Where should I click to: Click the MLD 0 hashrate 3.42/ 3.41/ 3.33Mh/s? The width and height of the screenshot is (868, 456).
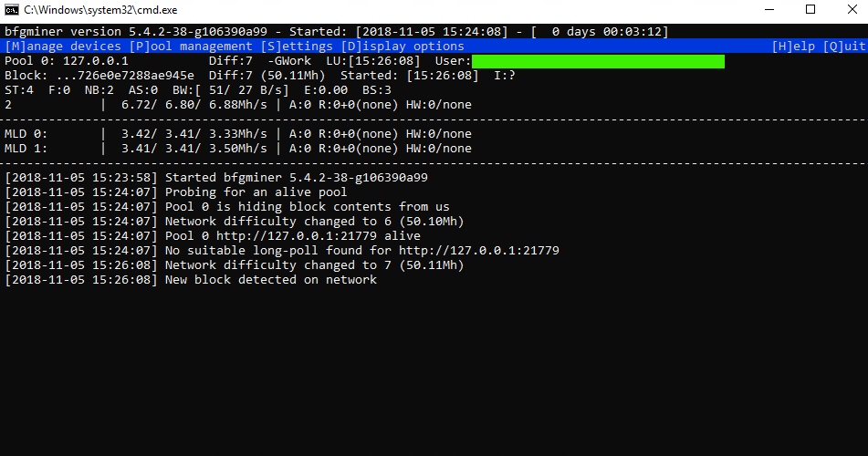(x=193, y=133)
